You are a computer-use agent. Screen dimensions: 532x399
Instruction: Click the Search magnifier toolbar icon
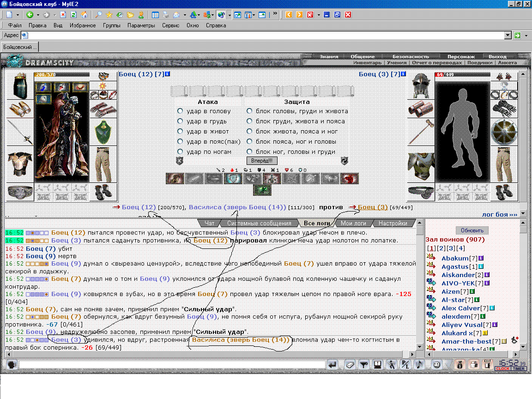[98, 15]
